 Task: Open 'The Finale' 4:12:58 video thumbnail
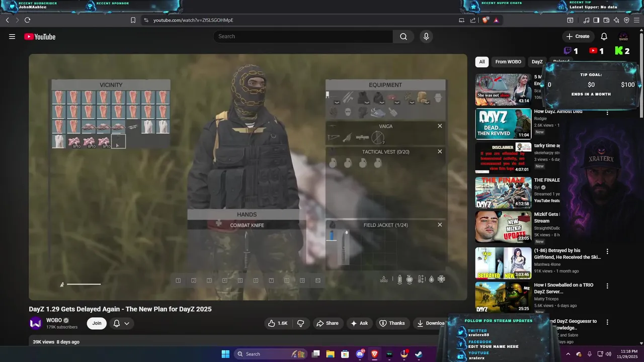tap(503, 193)
